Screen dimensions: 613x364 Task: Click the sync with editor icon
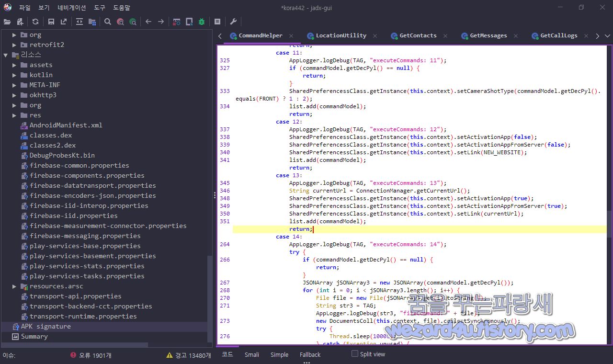79,22
